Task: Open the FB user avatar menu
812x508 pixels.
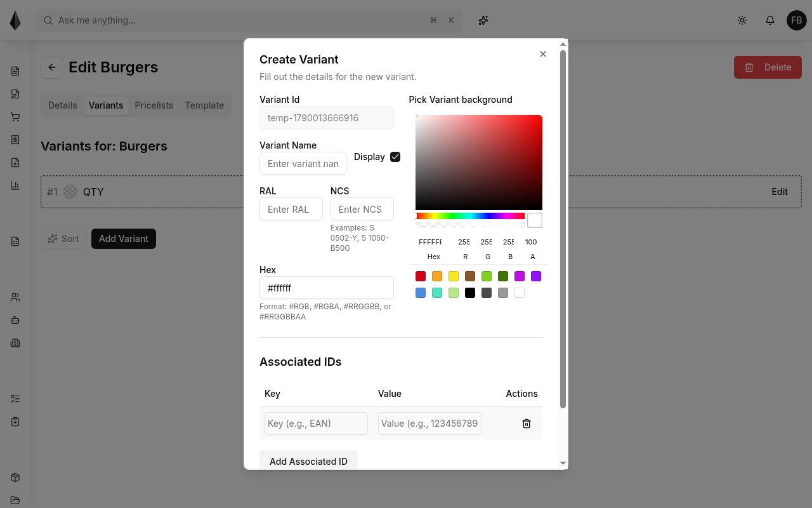Action: (x=797, y=20)
